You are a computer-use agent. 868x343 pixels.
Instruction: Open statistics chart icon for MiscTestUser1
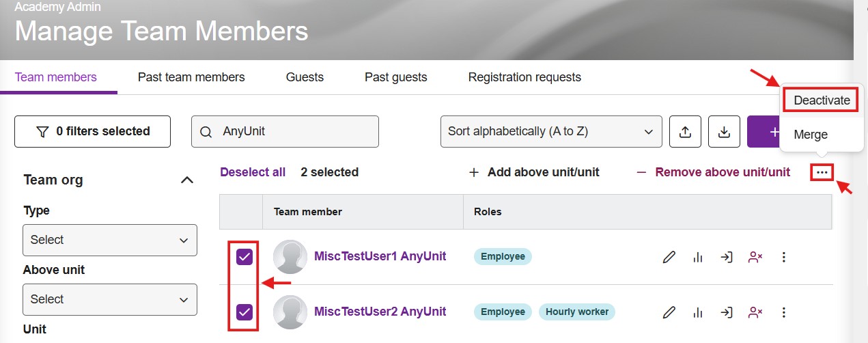click(697, 257)
